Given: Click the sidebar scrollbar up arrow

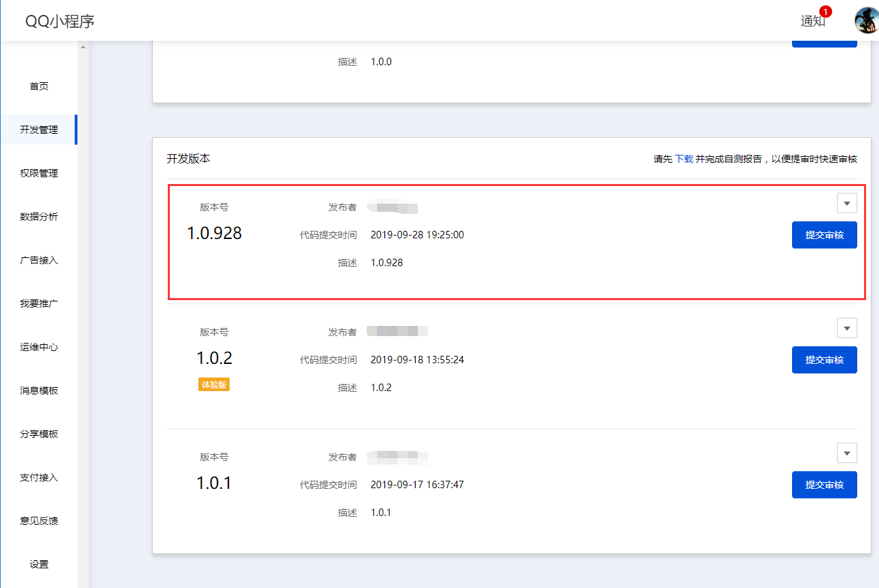Looking at the screenshot, I should pyautogui.click(x=83, y=47).
